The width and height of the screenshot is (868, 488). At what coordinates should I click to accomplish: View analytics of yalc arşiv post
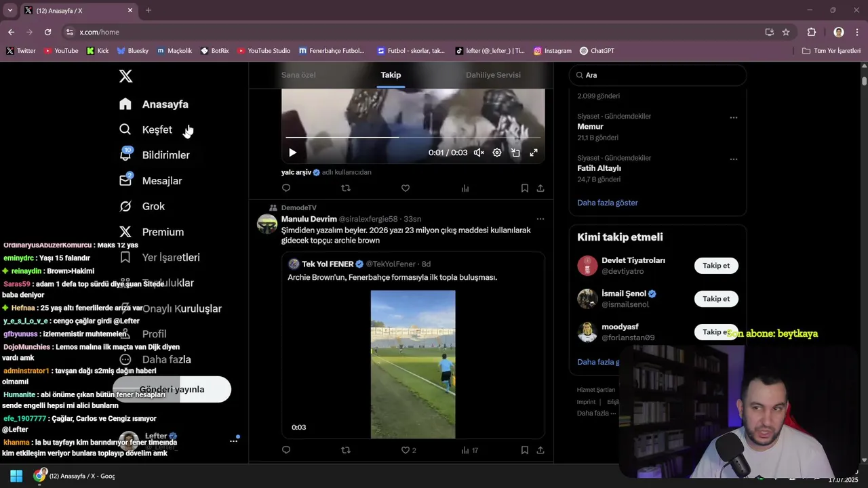[x=465, y=188]
